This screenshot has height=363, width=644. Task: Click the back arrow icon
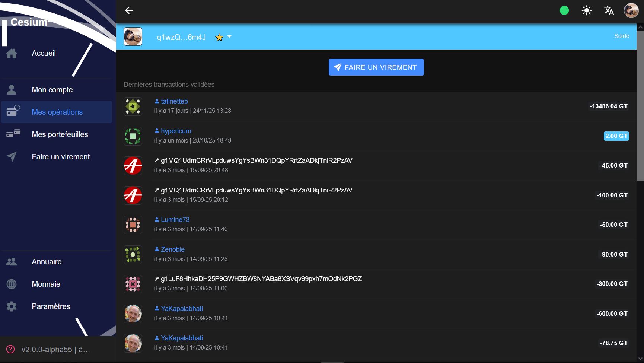click(x=129, y=10)
